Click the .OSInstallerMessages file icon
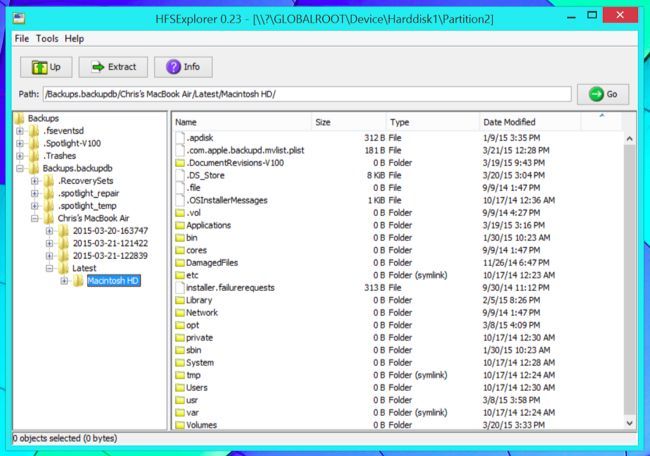Viewport: 650px width, 456px height. [x=179, y=200]
